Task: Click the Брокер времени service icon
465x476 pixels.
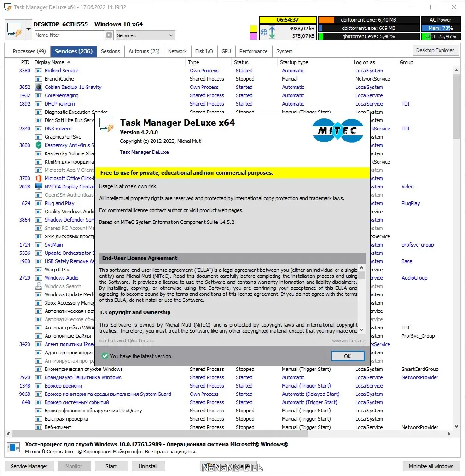Action: (39, 386)
